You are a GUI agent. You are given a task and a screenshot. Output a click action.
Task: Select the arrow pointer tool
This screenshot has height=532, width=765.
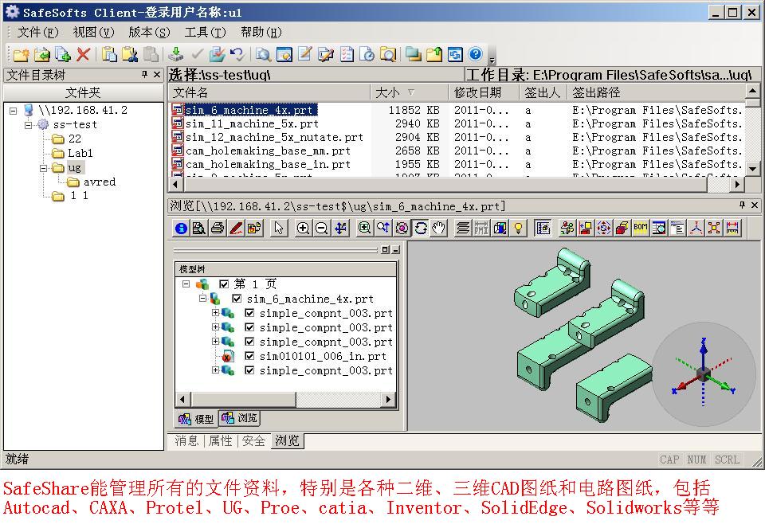[x=279, y=228]
